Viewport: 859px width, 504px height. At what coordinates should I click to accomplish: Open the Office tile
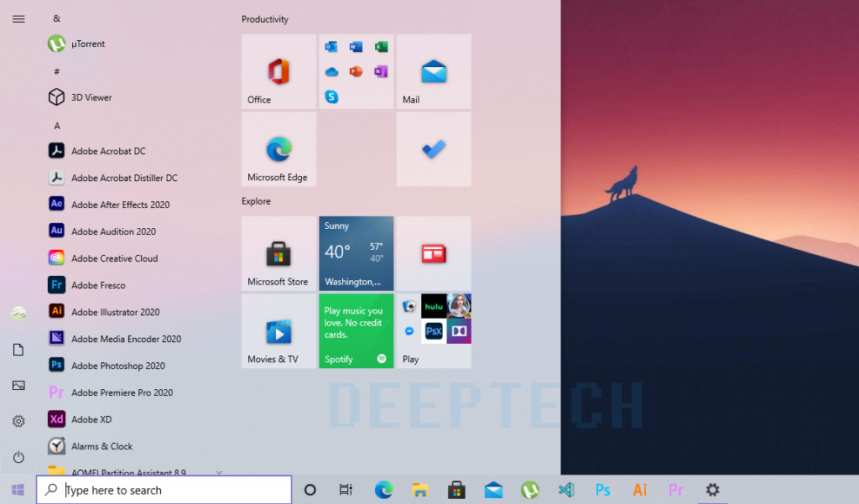(279, 71)
